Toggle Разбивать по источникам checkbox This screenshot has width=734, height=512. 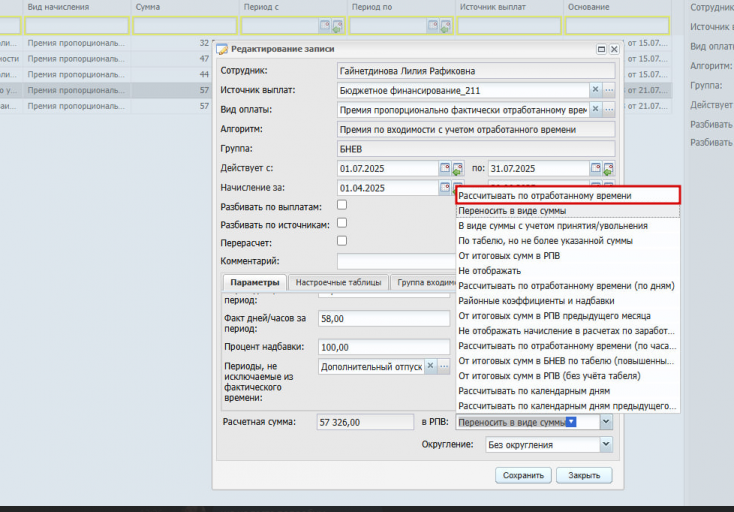[x=342, y=223]
